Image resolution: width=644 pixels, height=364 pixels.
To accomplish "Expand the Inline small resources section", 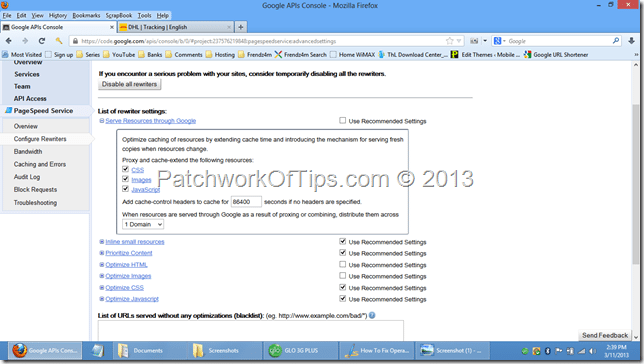I will point(102,242).
